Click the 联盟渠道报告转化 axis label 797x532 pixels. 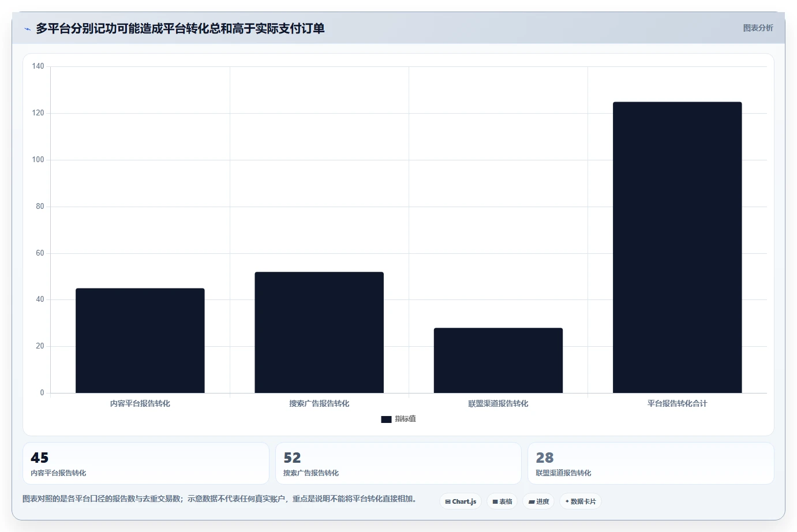tap(498, 403)
